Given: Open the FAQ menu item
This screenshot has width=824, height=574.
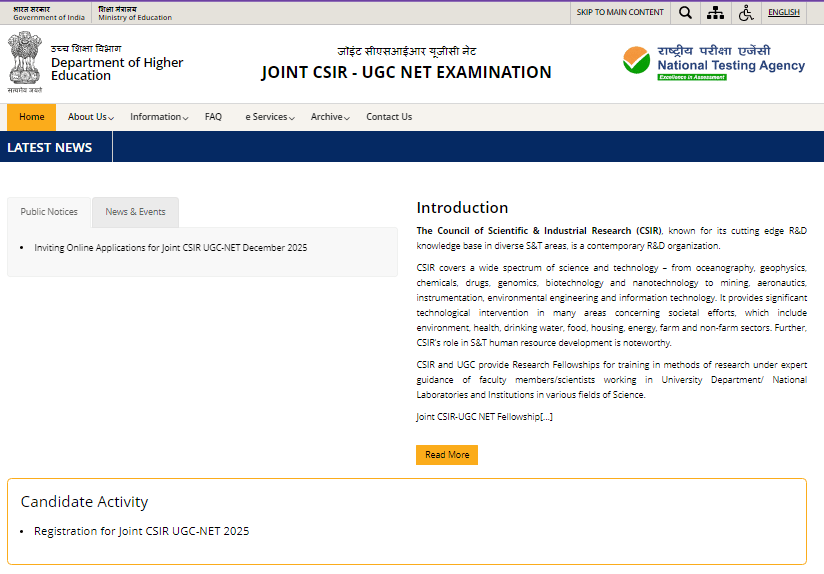Looking at the screenshot, I should pyautogui.click(x=213, y=117).
